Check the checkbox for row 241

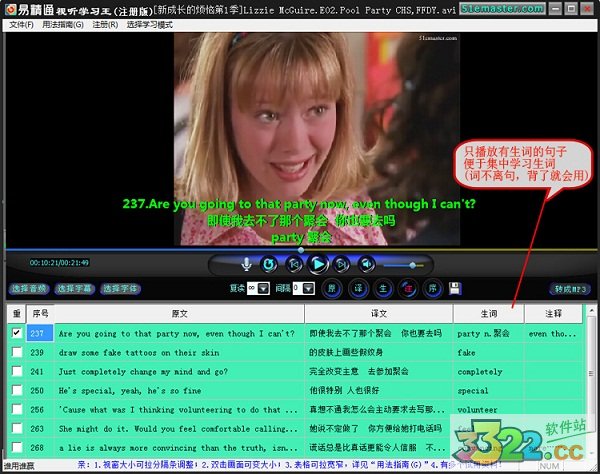tap(16, 371)
